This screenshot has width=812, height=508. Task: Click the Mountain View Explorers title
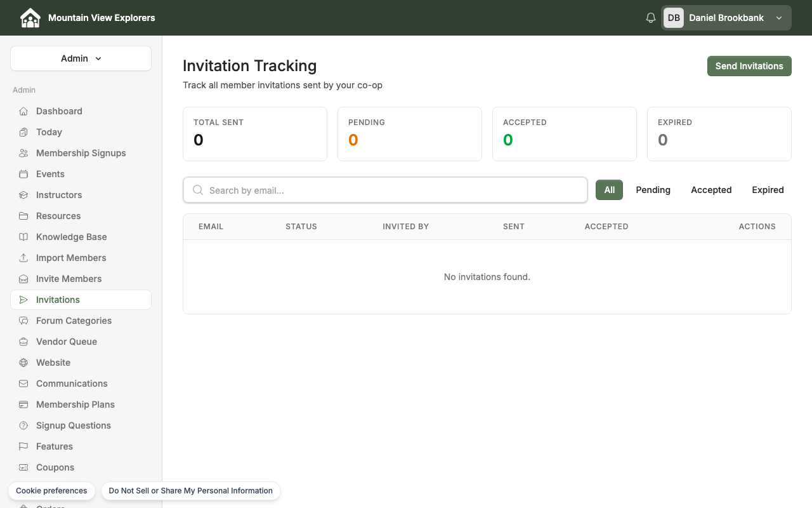(x=101, y=18)
